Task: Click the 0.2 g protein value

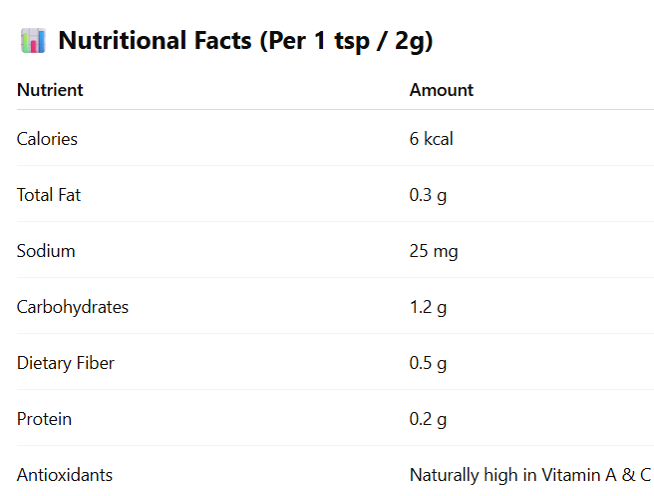Action: click(x=428, y=420)
